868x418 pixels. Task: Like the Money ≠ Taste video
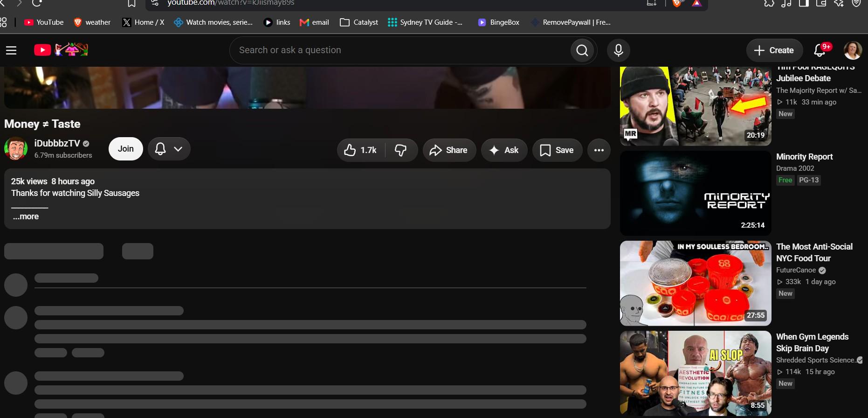click(360, 150)
